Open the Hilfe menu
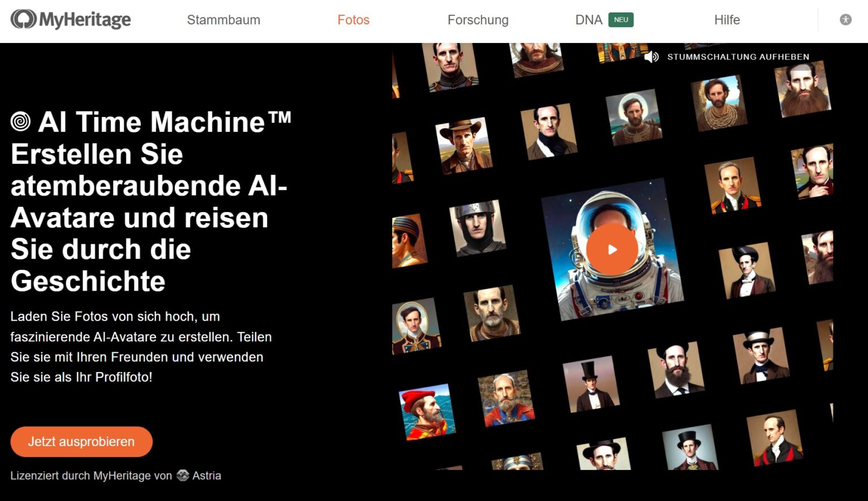Screen dimensions: 868x501 click(x=727, y=20)
